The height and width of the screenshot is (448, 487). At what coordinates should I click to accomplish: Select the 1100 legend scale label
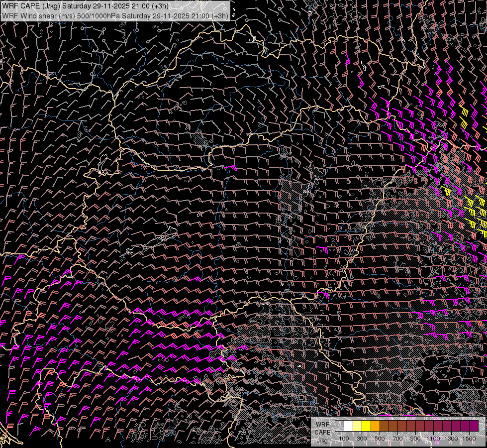coord(433,439)
